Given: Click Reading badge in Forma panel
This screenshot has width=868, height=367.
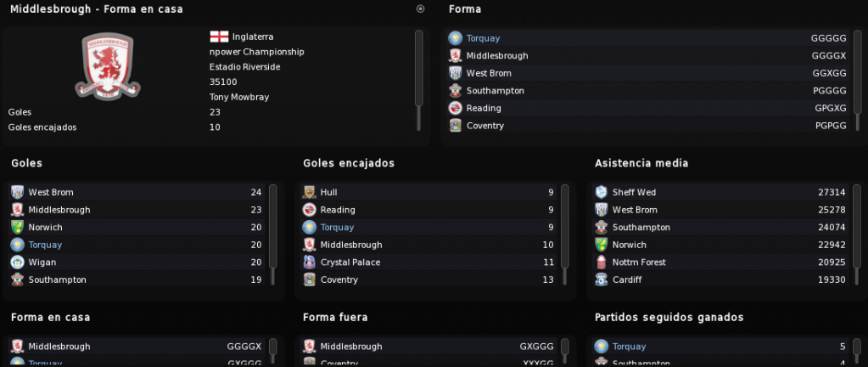Looking at the screenshot, I should click(455, 108).
